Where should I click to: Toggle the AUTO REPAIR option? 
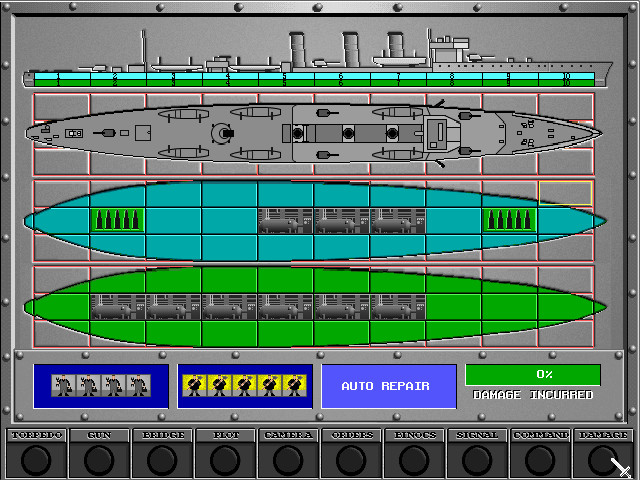click(x=389, y=386)
